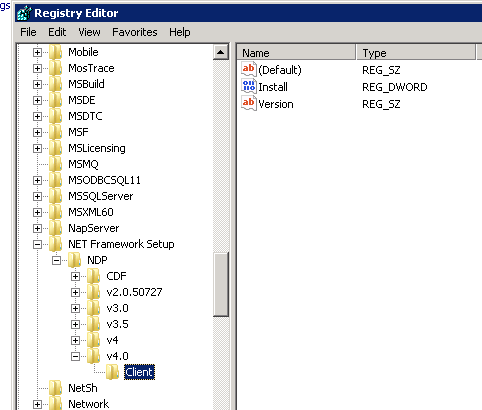
Task: Click the NET Framework Setup folder icon
Action: [55, 244]
